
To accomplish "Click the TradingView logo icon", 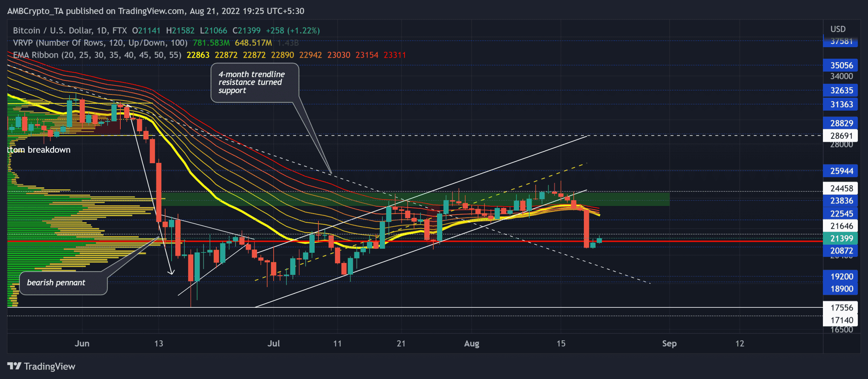I will (x=14, y=366).
